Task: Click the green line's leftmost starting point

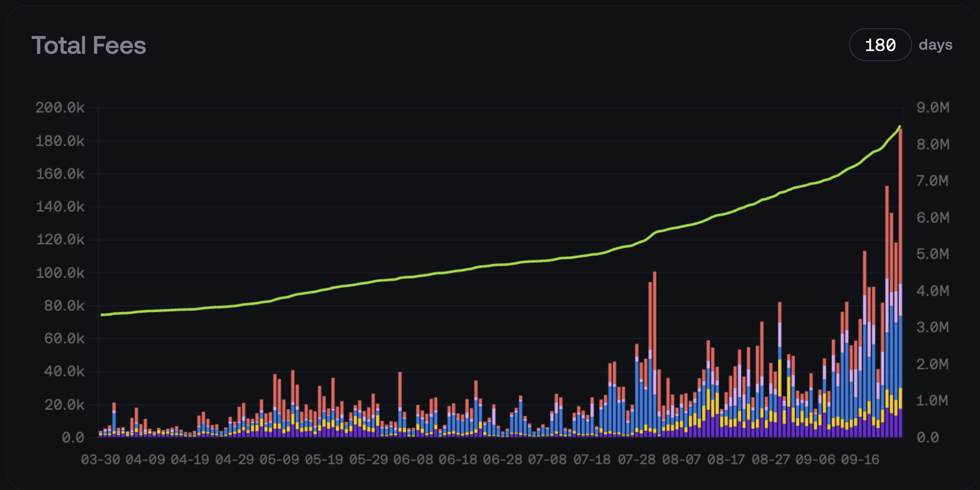Action: point(101,315)
